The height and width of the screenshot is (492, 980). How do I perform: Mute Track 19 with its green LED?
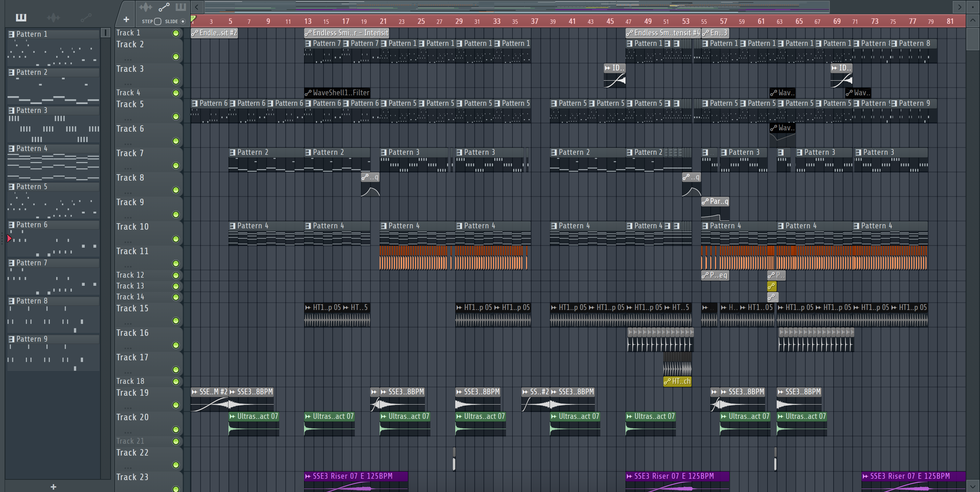click(x=176, y=405)
